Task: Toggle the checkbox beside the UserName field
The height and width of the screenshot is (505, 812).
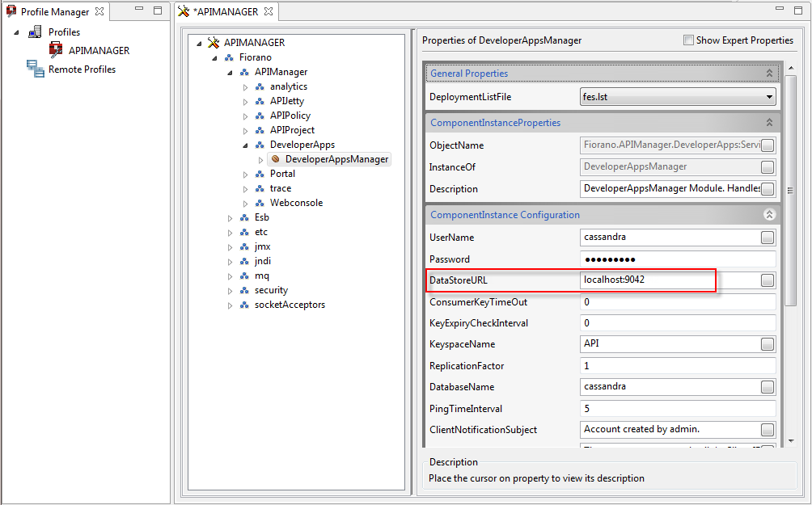Action: click(767, 238)
